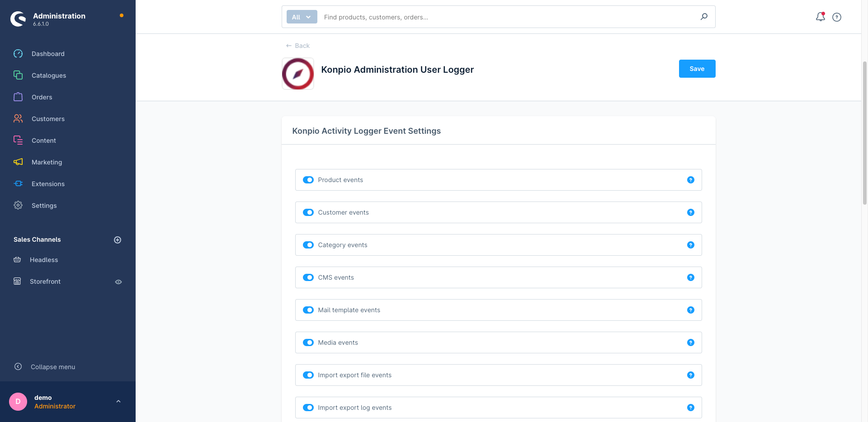Click the Extensions plug icon
This screenshot has height=422, width=868.
click(18, 184)
